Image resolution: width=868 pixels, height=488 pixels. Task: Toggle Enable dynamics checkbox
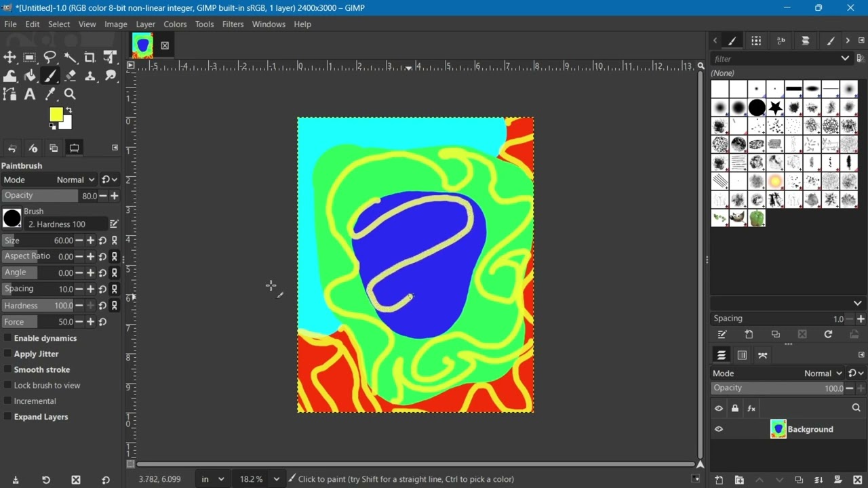[7, 338]
